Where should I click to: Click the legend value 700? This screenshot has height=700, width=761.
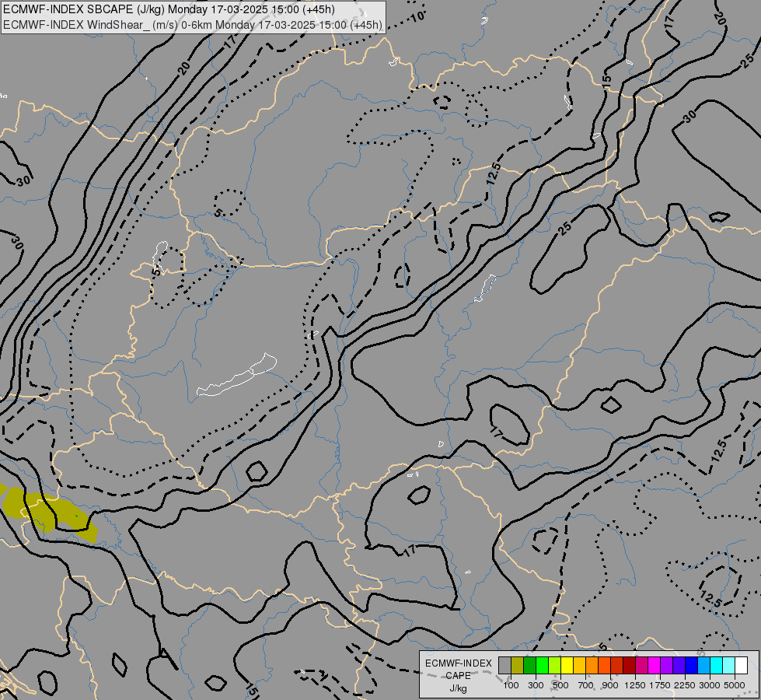tap(586, 685)
